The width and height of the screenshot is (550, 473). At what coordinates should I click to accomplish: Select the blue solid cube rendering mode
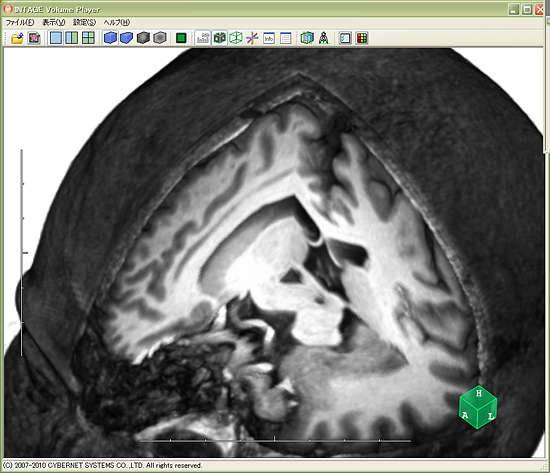(x=110, y=38)
